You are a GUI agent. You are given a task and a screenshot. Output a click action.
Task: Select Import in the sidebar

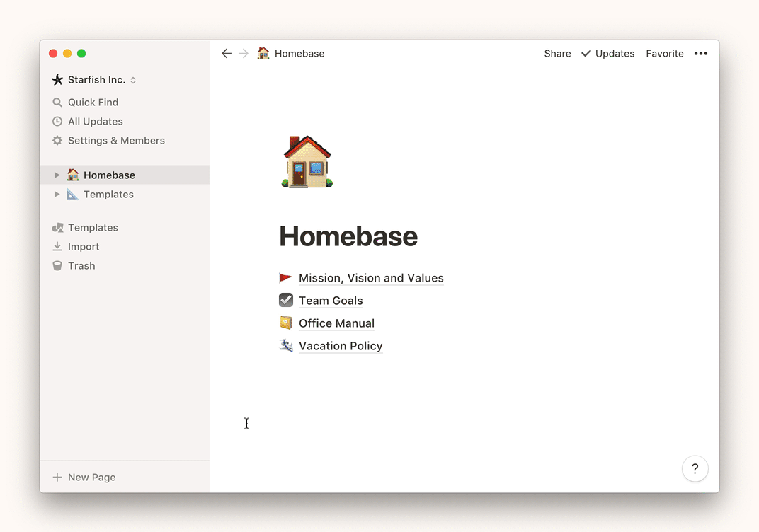click(x=83, y=247)
